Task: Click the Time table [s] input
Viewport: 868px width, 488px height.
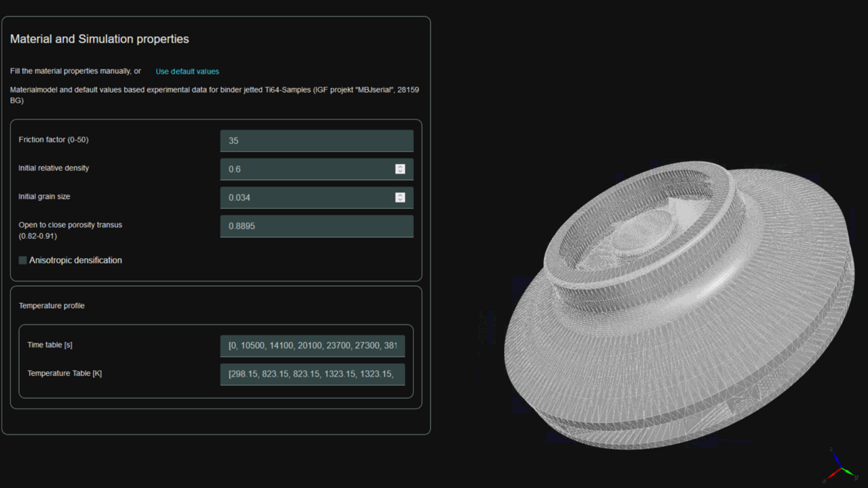Action: [x=312, y=346]
